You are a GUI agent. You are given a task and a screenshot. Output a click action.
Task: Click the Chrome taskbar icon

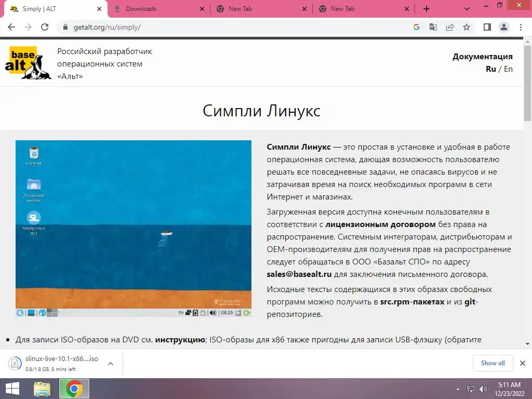74,389
